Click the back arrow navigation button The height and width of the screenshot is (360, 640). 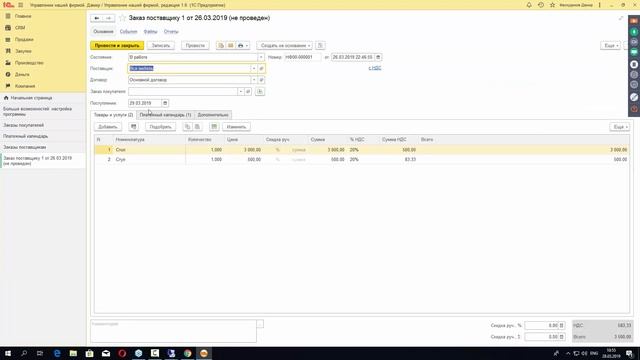pos(97,18)
